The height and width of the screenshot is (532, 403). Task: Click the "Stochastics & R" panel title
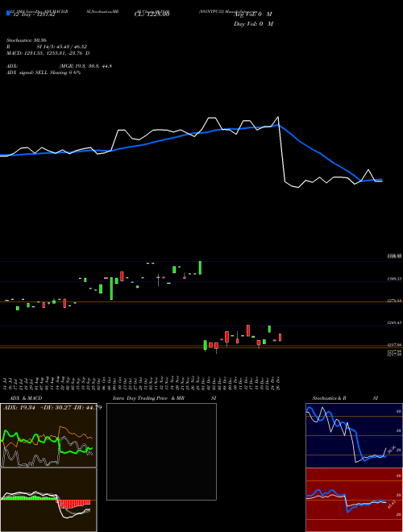pyautogui.click(x=329, y=398)
